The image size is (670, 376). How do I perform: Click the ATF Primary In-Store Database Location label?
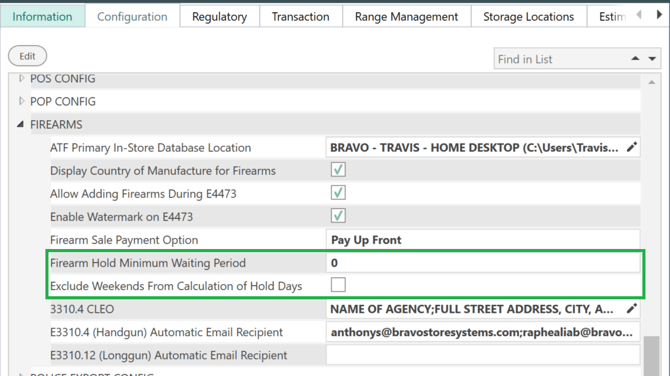click(x=150, y=147)
